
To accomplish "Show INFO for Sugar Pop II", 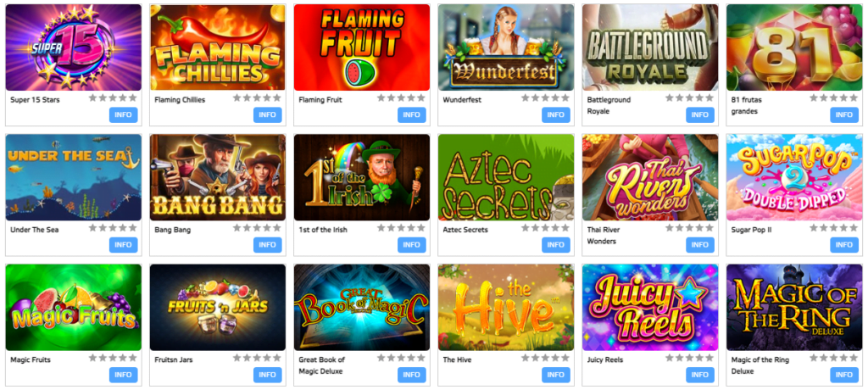I will point(844,245).
